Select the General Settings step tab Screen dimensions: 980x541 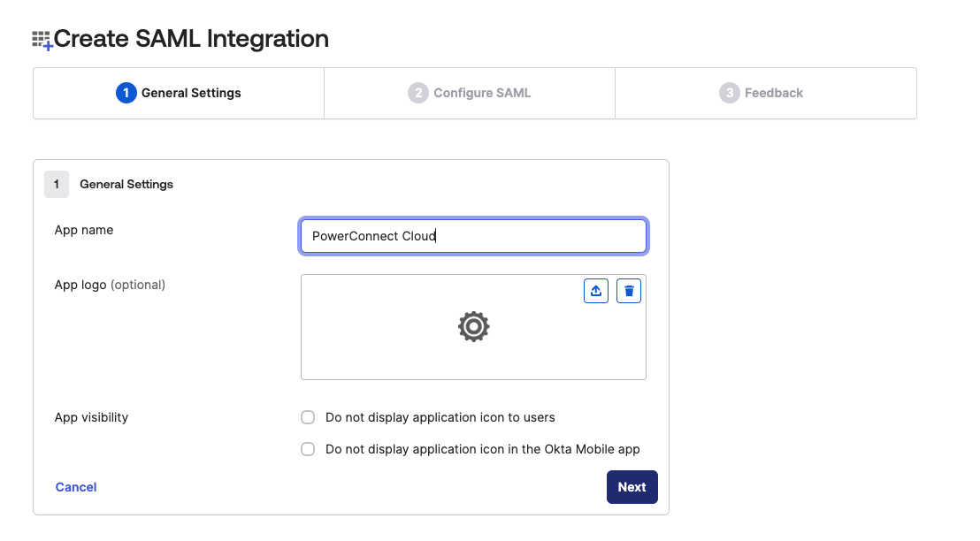click(191, 93)
